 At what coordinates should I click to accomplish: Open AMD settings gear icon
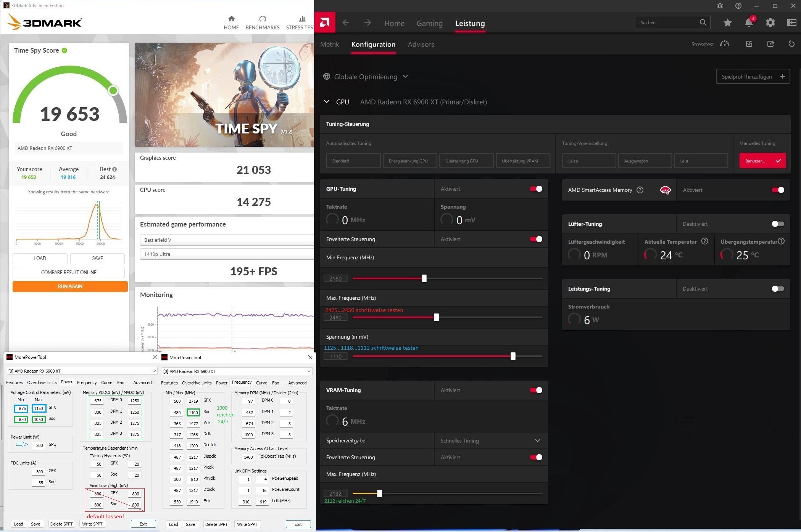click(770, 23)
